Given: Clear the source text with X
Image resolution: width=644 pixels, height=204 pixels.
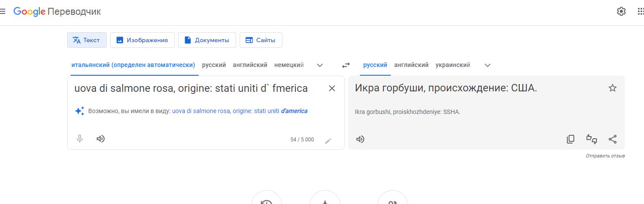Looking at the screenshot, I should point(332,88).
